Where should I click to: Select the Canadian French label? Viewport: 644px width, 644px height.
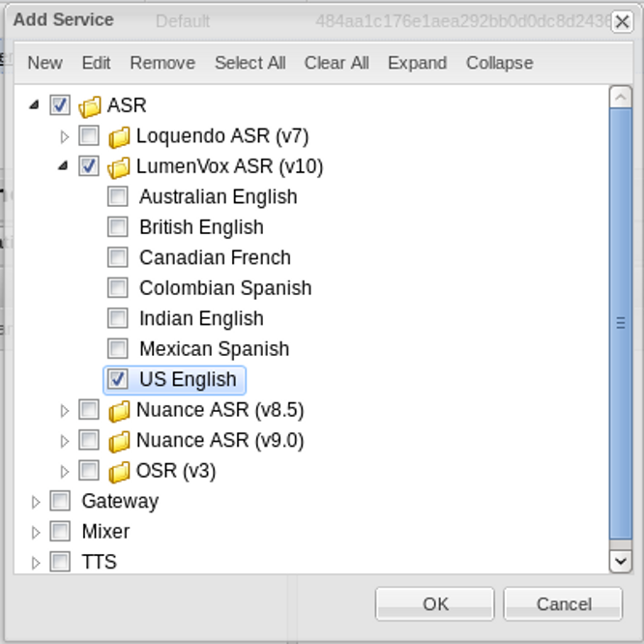click(x=215, y=257)
